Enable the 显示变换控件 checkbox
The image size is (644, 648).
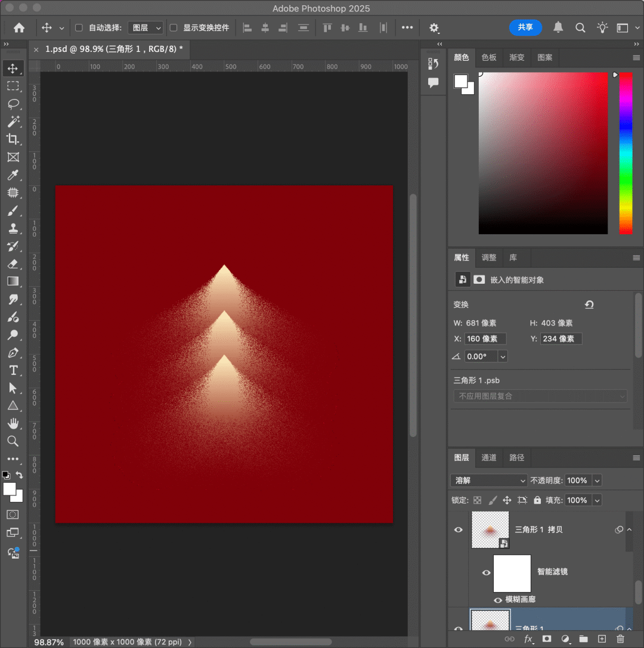click(x=174, y=28)
